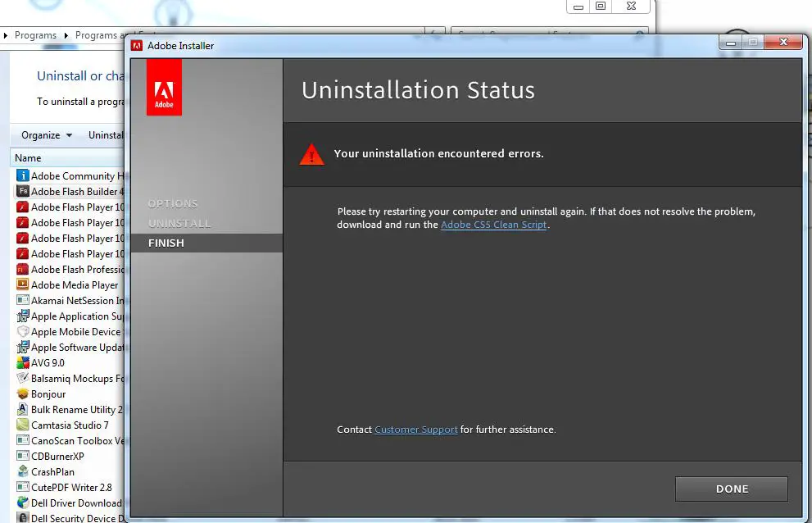The image size is (812, 523).
Task: Select the UNINSTALL step in sidebar
Action: tap(179, 224)
